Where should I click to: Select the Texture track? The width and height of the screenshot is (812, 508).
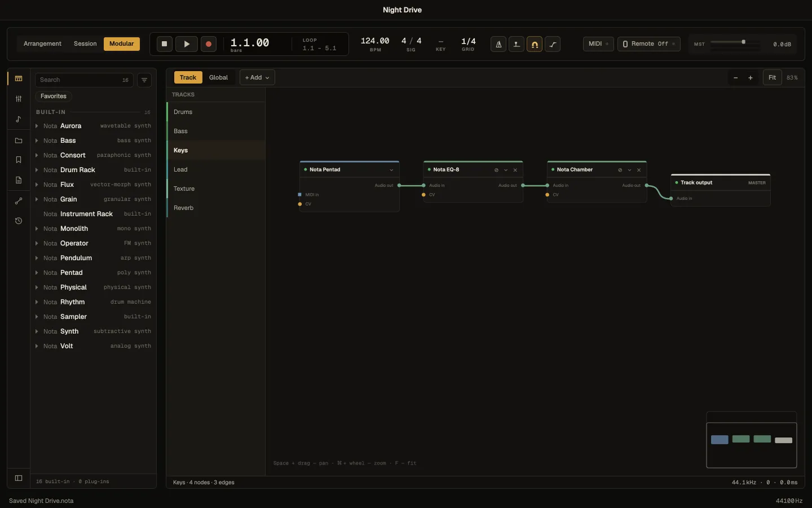tap(216, 189)
